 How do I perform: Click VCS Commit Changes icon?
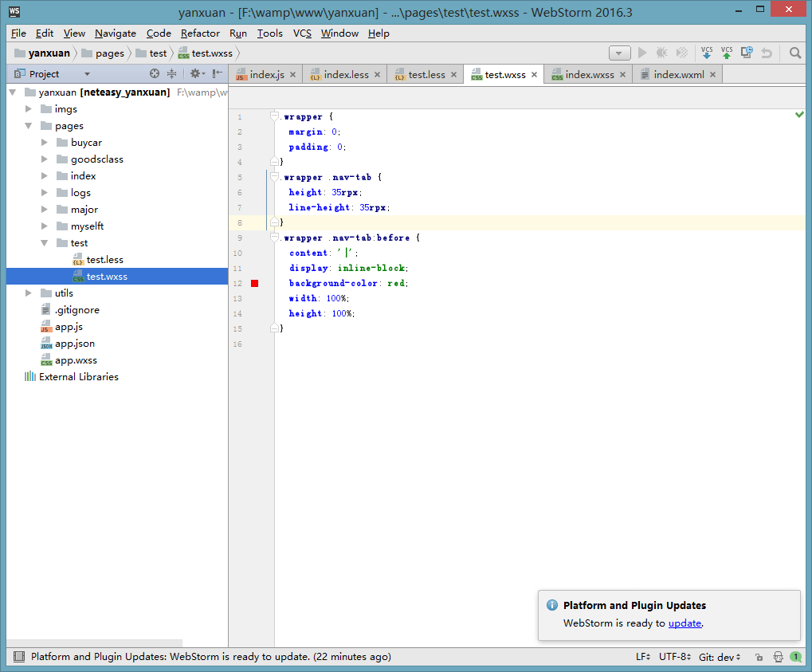(x=727, y=53)
